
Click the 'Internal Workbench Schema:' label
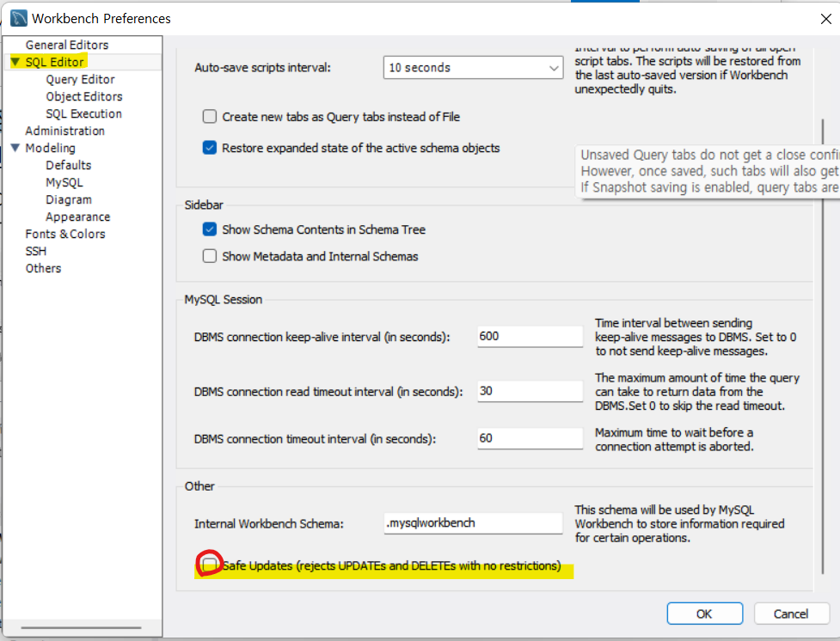click(x=269, y=523)
